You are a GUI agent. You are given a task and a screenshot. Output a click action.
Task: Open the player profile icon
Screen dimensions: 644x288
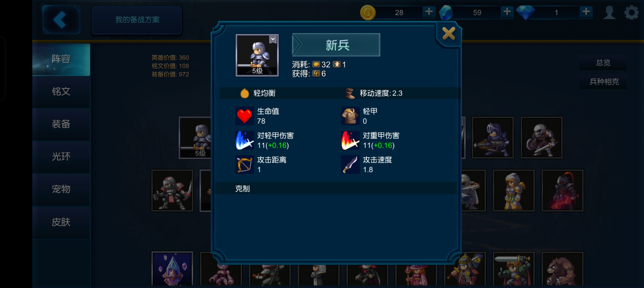pyautogui.click(x=609, y=12)
